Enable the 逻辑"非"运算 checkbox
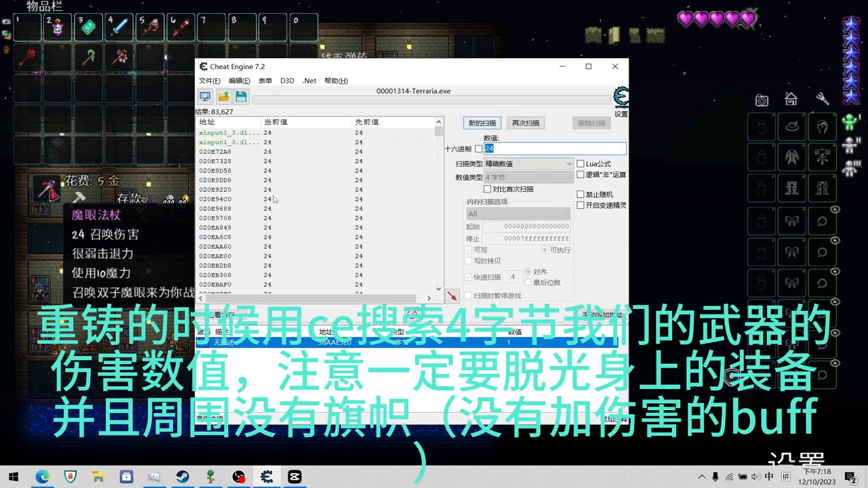 (580, 175)
